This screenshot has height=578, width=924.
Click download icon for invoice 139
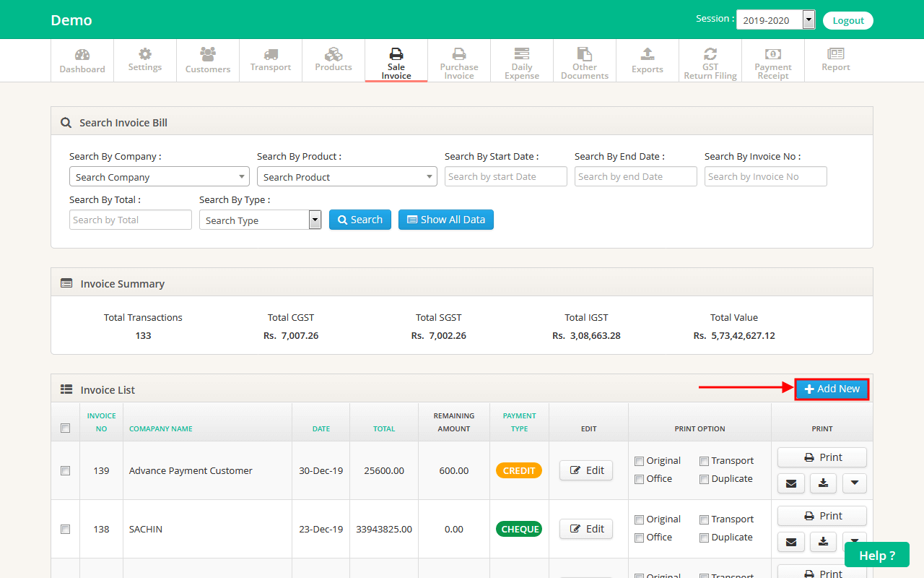tap(823, 483)
